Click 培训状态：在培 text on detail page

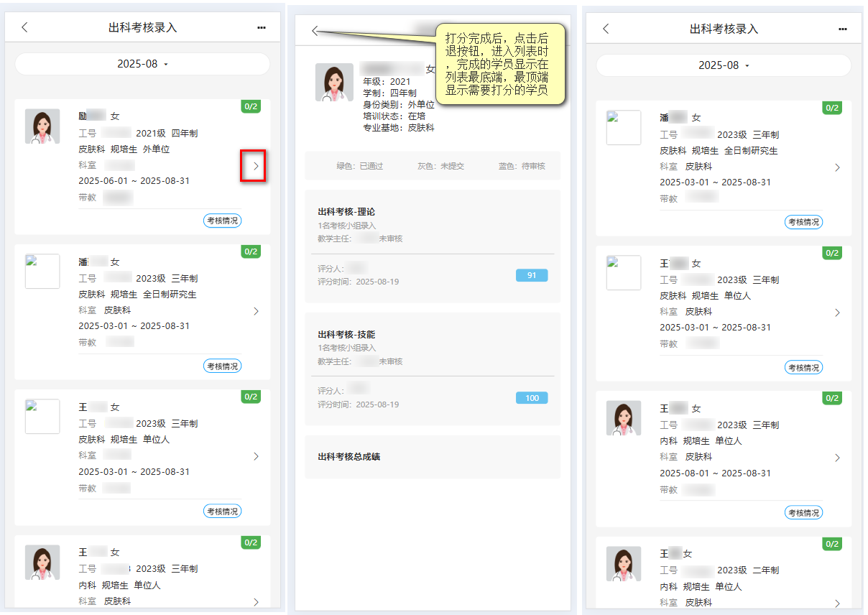pyautogui.click(x=394, y=116)
